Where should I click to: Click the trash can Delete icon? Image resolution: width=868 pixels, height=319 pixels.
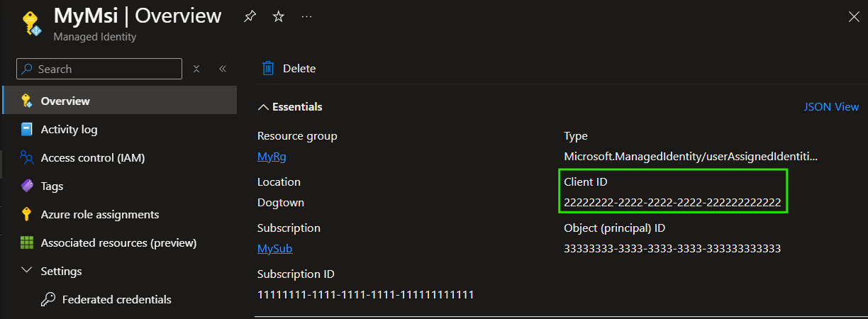[x=268, y=68]
